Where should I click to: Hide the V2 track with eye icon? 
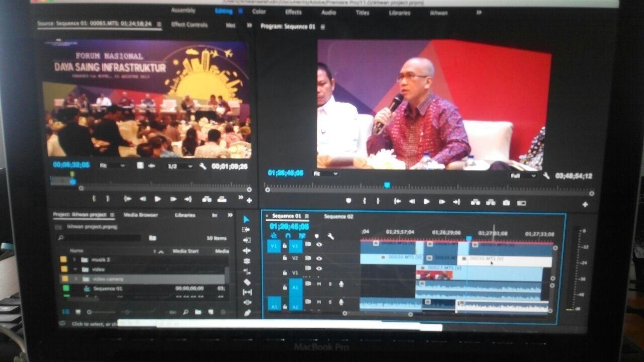(319, 258)
